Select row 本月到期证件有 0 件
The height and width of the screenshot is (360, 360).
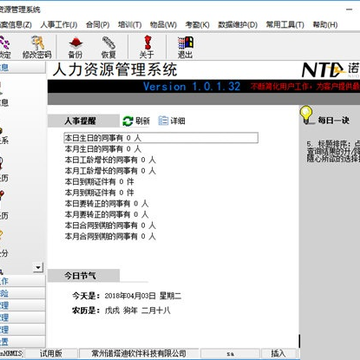[x=99, y=193]
